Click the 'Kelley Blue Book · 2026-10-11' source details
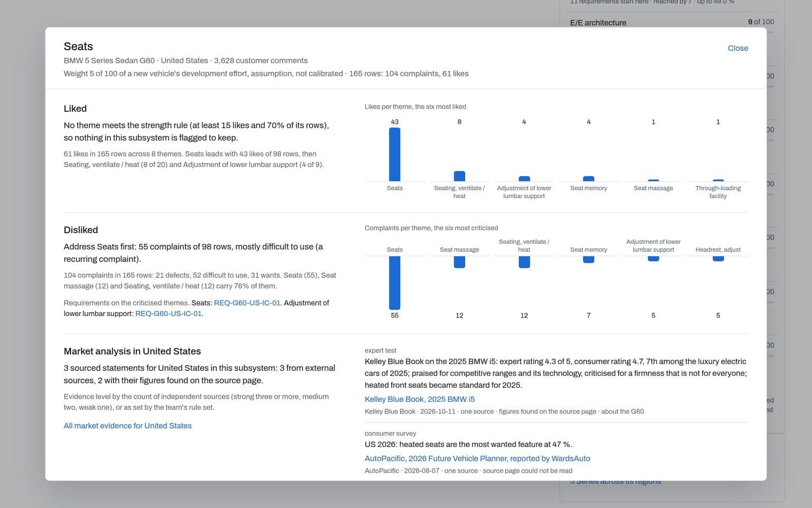The image size is (812, 508). tap(504, 411)
